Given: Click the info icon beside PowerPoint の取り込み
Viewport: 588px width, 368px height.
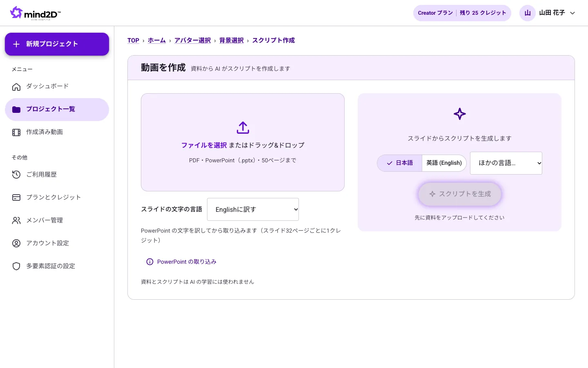Looking at the screenshot, I should click(150, 262).
